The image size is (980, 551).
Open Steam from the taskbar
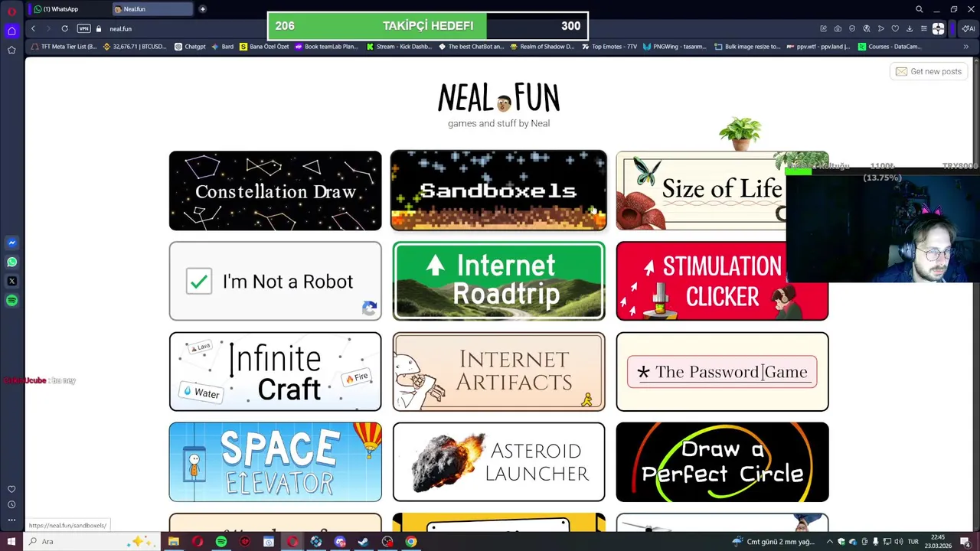(364, 541)
